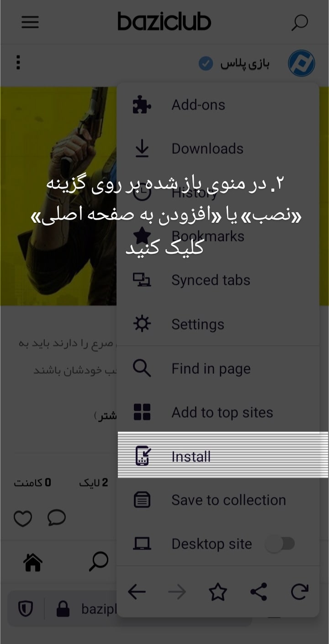Open the baziclub hamburger menu
The width and height of the screenshot is (329, 644).
pyautogui.click(x=30, y=22)
